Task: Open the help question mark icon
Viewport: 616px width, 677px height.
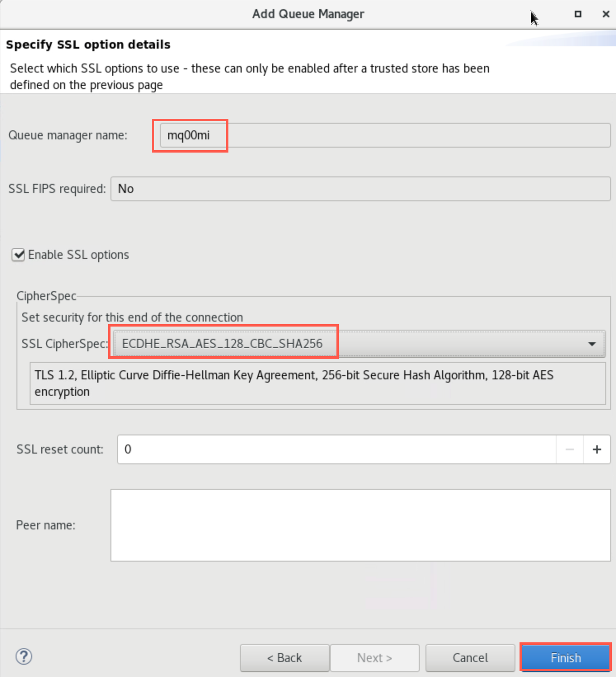Action: (24, 657)
